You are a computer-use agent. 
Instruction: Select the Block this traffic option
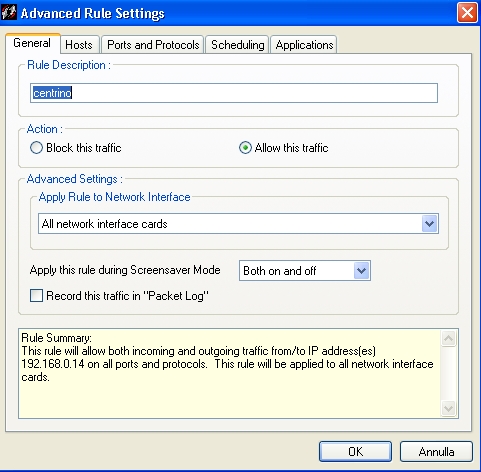tap(36, 148)
